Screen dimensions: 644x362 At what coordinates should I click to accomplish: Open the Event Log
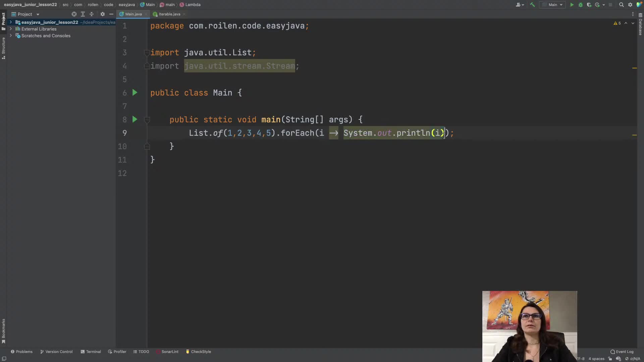tap(622, 352)
